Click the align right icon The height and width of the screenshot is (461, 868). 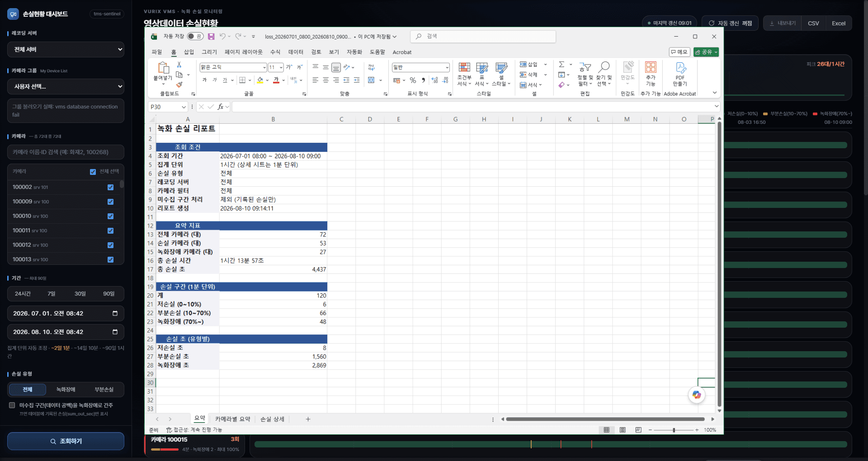click(x=336, y=80)
